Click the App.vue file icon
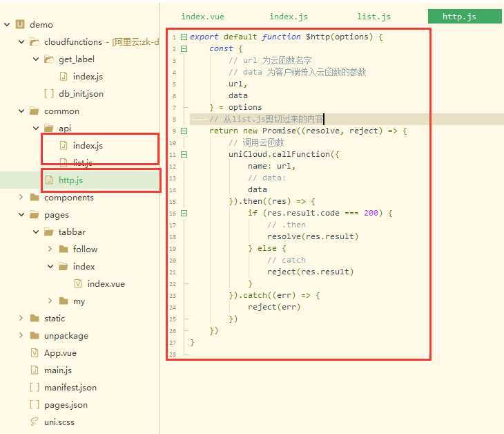504x434 pixels. point(35,352)
